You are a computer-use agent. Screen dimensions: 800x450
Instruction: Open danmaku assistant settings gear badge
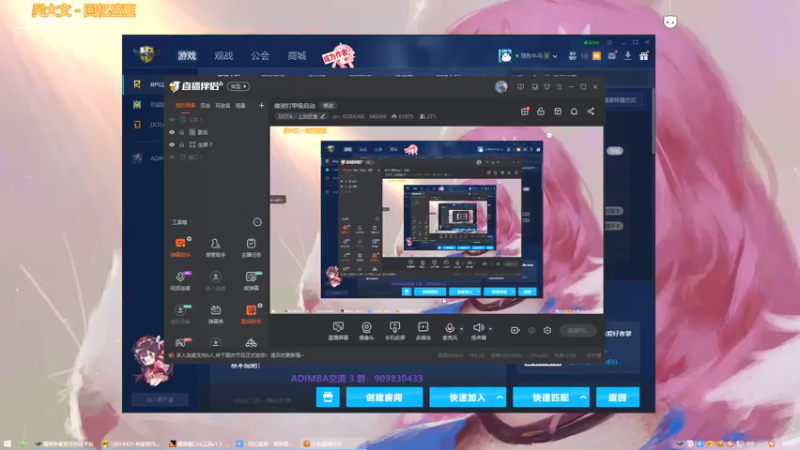click(x=189, y=239)
